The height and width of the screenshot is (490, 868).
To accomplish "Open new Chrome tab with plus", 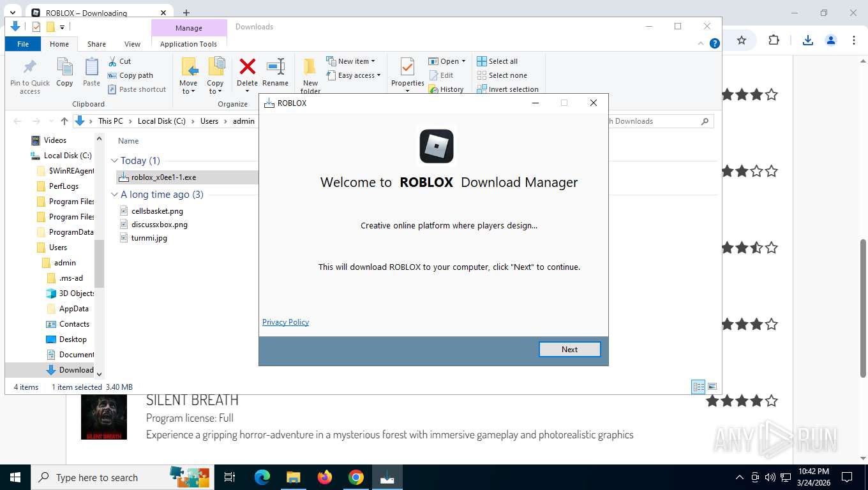I will [186, 13].
